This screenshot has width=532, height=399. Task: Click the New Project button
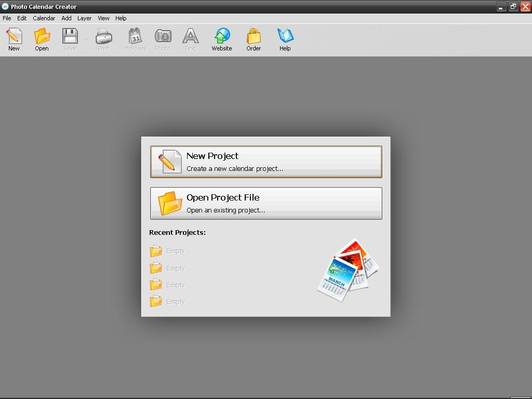[x=266, y=162]
